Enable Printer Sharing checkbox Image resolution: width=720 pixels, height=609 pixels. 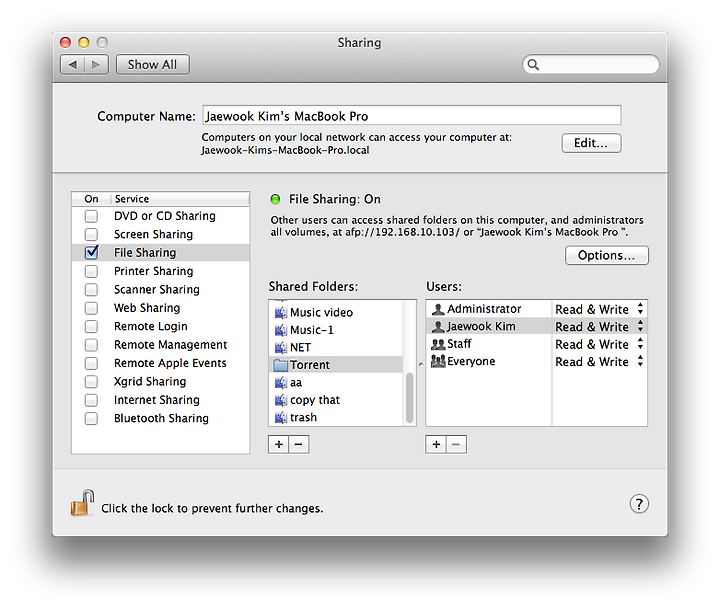91,271
